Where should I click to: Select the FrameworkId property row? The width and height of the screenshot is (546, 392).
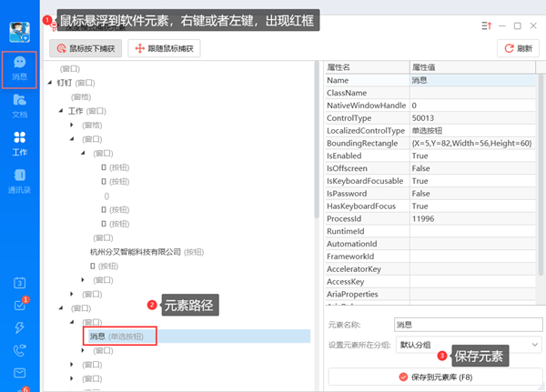click(x=430, y=256)
